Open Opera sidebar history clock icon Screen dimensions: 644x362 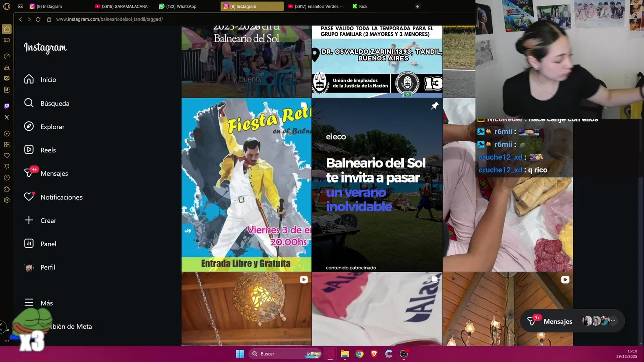(7, 178)
